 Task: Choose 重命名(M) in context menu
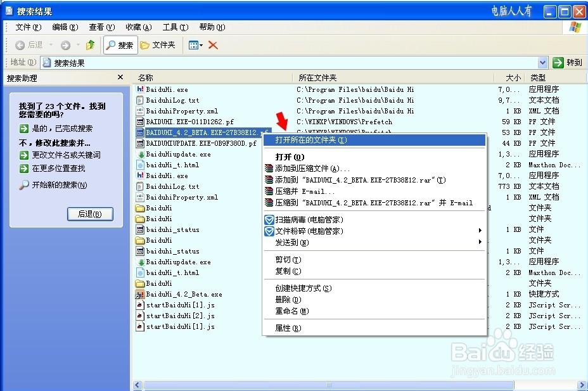click(x=374, y=311)
